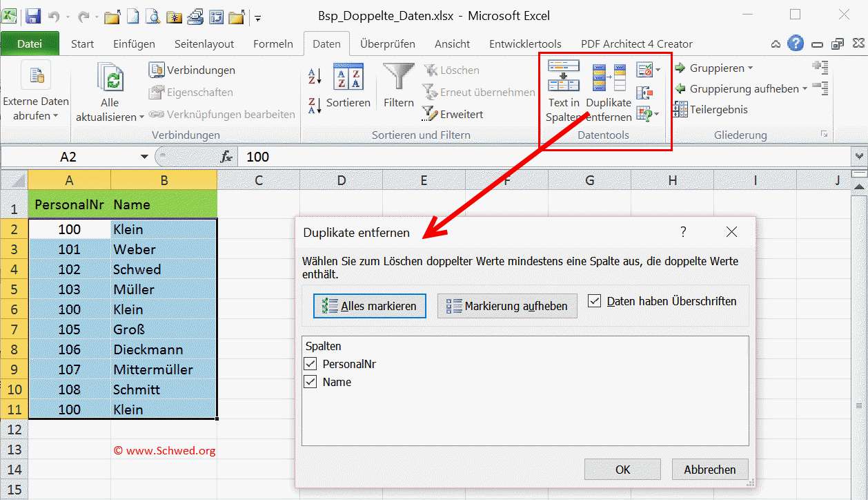The height and width of the screenshot is (500, 868).
Task: Undo the last action in the quick access toolbar
Action: (x=55, y=17)
